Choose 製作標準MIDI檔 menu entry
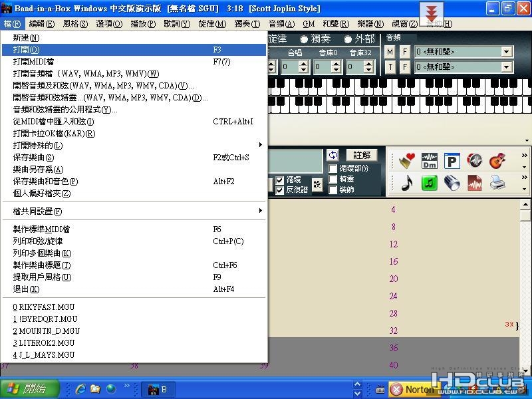The image size is (532, 399). point(134,229)
